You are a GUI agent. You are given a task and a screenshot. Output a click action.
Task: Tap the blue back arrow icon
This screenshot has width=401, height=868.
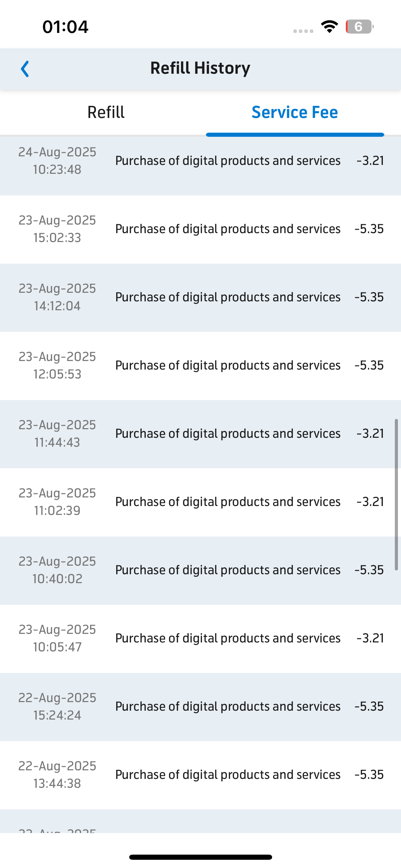click(x=25, y=69)
